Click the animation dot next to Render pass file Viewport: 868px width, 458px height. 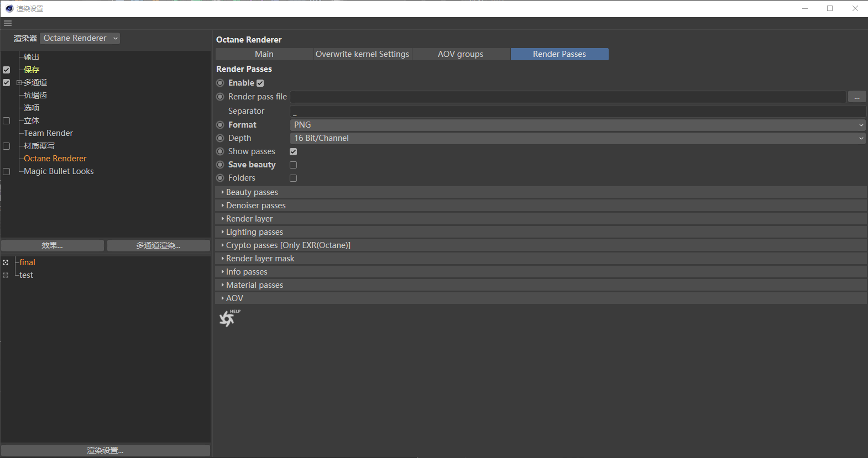[x=220, y=97]
